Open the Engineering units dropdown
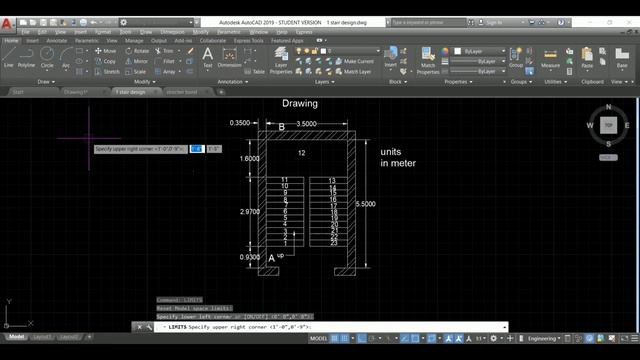Screen dimensions: 640x360 [544, 338]
